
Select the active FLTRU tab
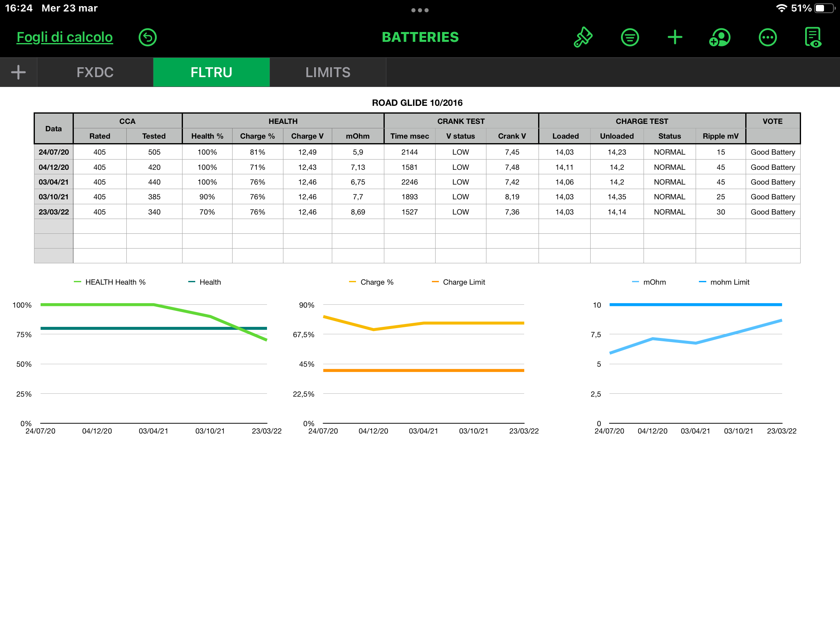click(x=211, y=72)
